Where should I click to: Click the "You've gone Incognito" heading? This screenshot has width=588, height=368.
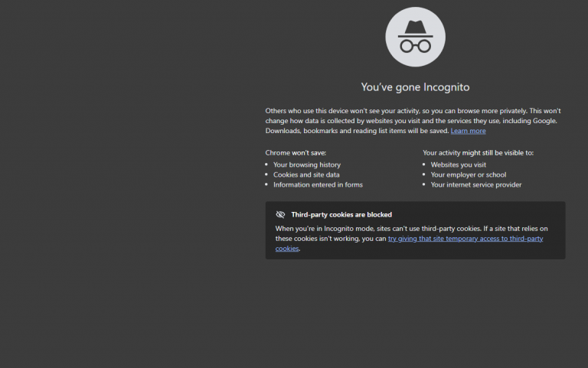[415, 87]
